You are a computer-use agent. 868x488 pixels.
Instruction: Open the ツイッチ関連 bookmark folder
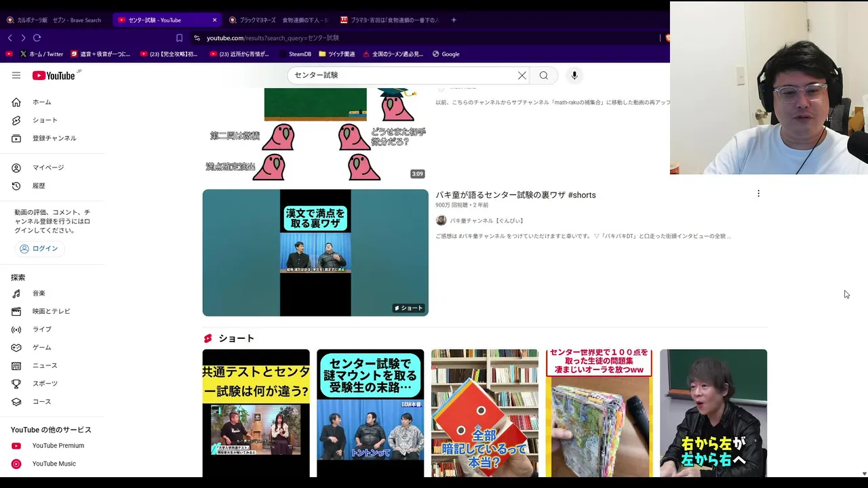pos(336,54)
